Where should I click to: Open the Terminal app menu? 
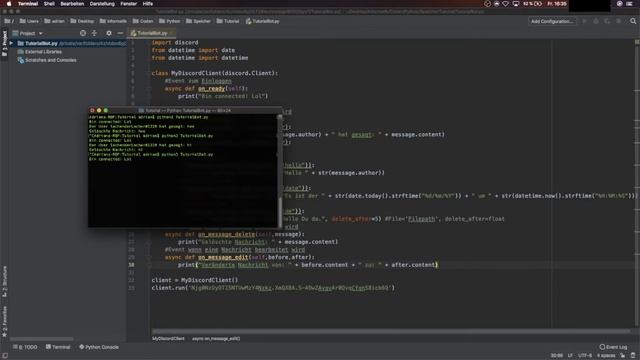(28, 4)
